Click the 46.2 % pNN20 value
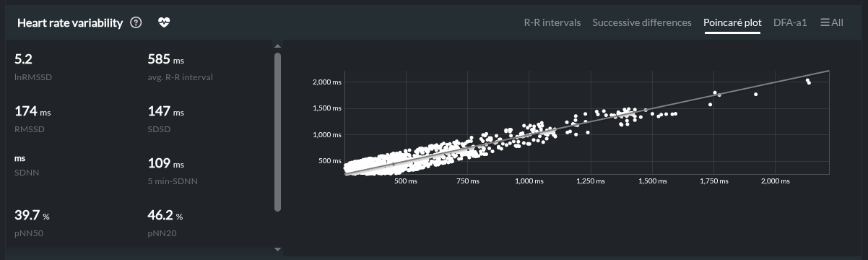This screenshot has width=868, height=260. click(x=165, y=215)
